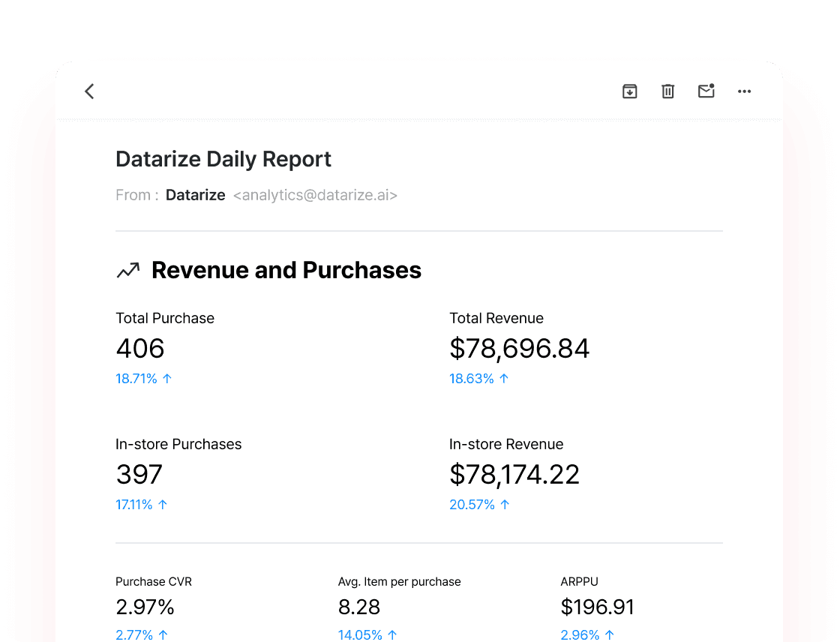Click the Avg. Item per purchase value 8.28
This screenshot has width=840, height=642.
tap(359, 607)
